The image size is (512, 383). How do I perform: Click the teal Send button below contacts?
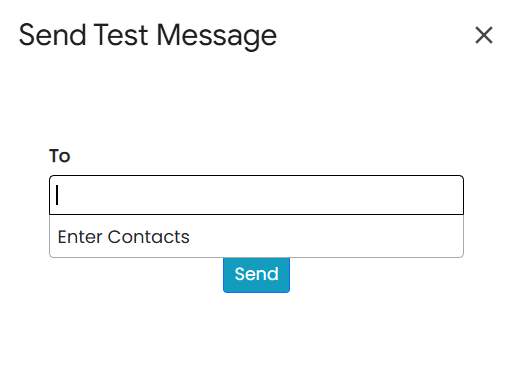tap(256, 274)
